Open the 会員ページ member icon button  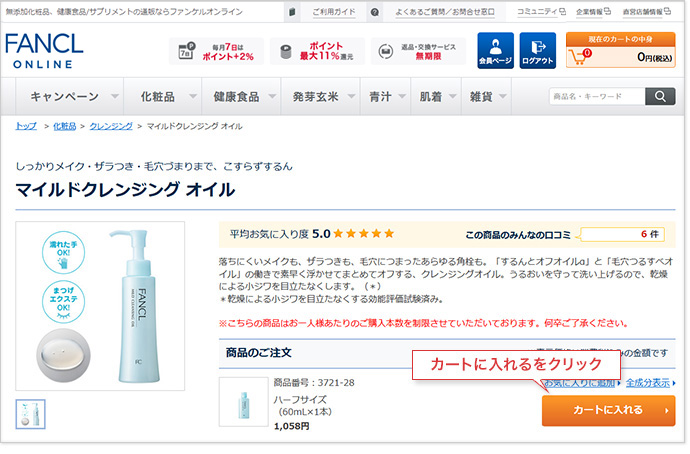tap(495, 51)
